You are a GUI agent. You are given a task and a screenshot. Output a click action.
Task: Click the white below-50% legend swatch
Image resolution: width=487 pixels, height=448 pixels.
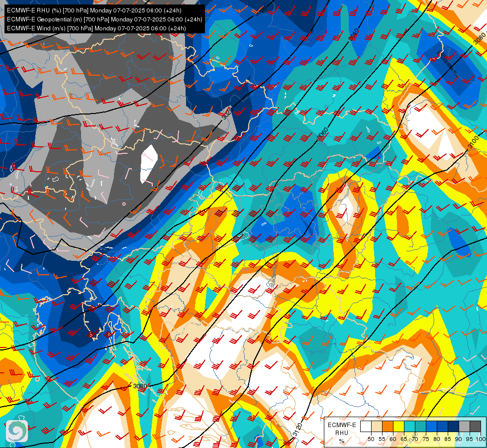pos(366,426)
